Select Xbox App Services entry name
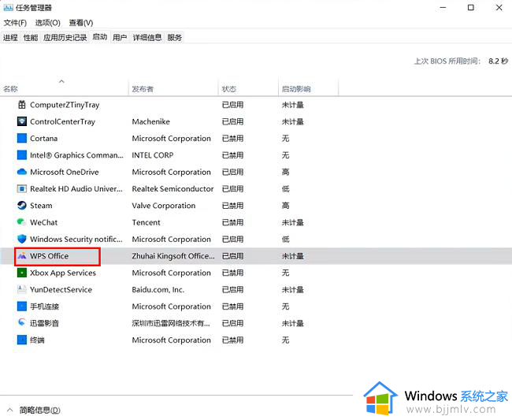This screenshot has height=420, width=512. (x=63, y=273)
